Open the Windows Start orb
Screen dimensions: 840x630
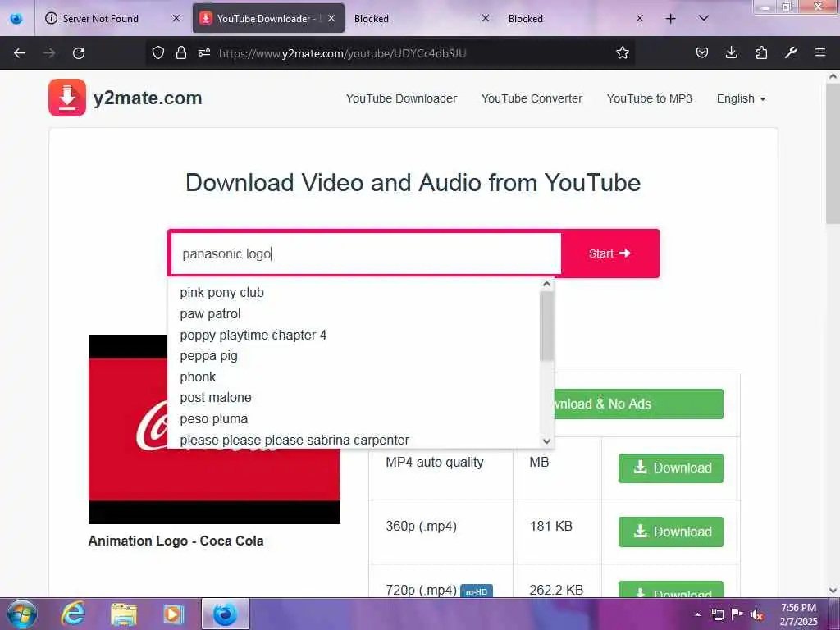coord(21,614)
